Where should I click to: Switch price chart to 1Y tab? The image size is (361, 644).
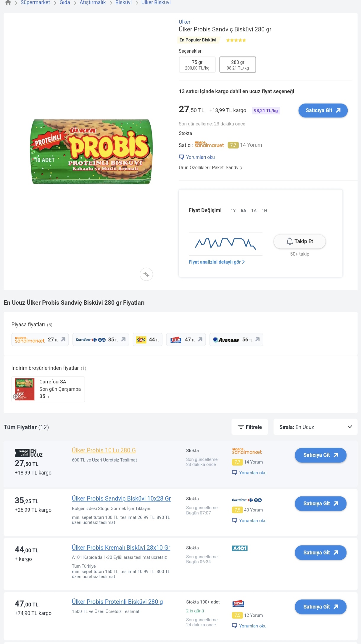click(x=233, y=211)
